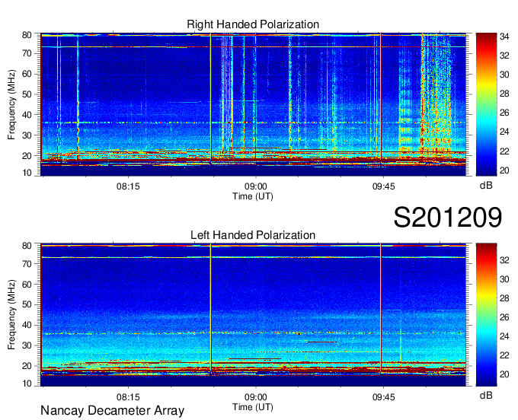
Task: Click the "26" value on Left Handed color scale
Action: click(504, 317)
